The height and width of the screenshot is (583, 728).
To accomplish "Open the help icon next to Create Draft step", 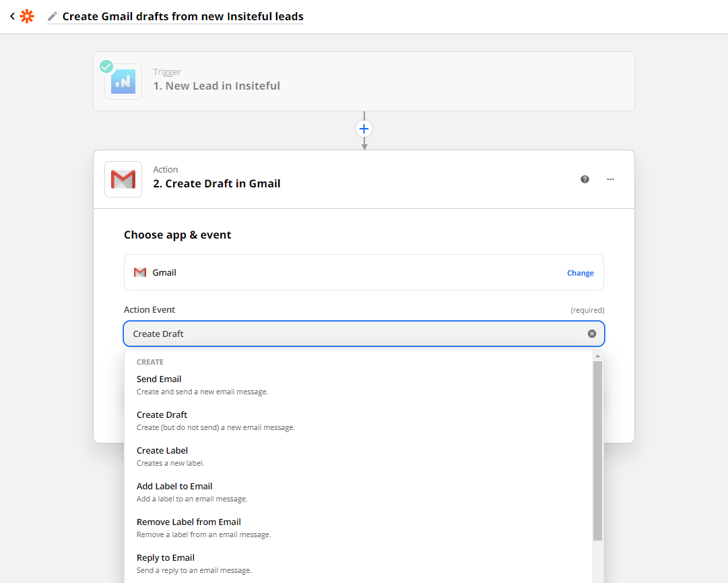I will click(x=585, y=179).
